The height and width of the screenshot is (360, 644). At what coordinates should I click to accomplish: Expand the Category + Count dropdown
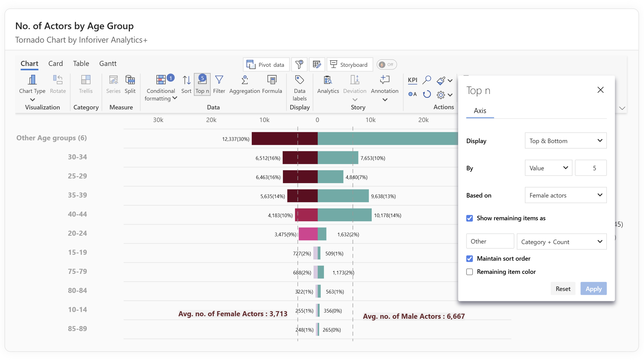click(561, 242)
